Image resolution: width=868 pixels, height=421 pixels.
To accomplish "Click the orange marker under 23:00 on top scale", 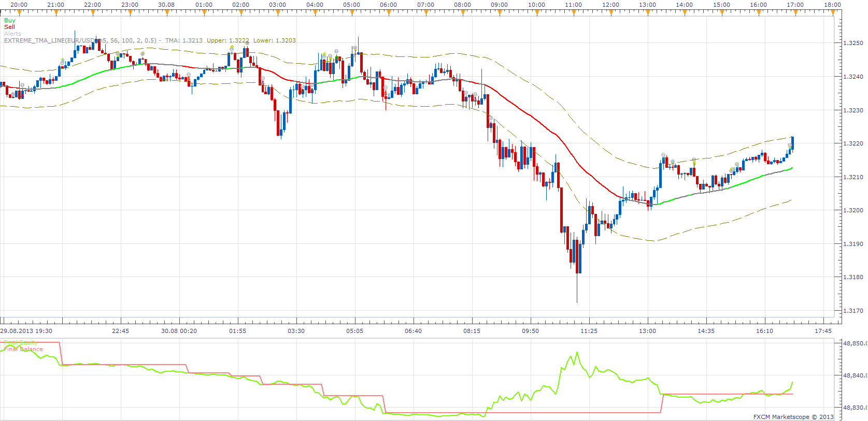I will [130, 12].
